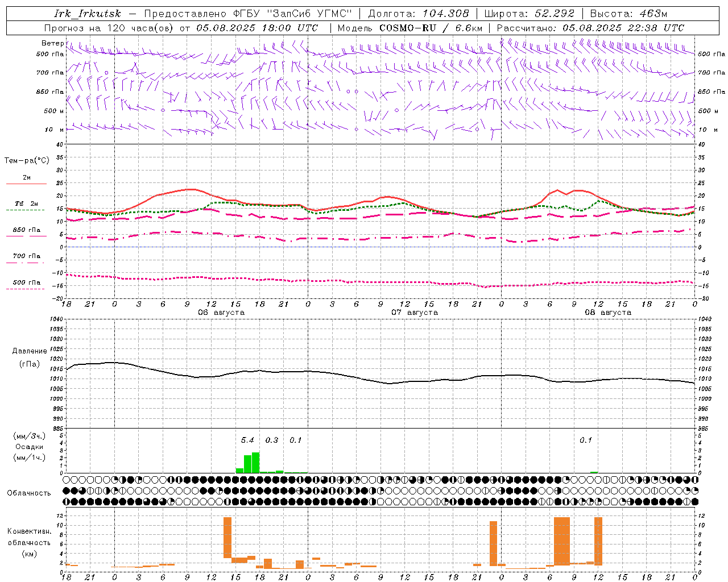Select the text Предоставлено ФГБУ "ЗапСиб УГМС"
The height and width of the screenshot is (582, 728).
click(248, 14)
